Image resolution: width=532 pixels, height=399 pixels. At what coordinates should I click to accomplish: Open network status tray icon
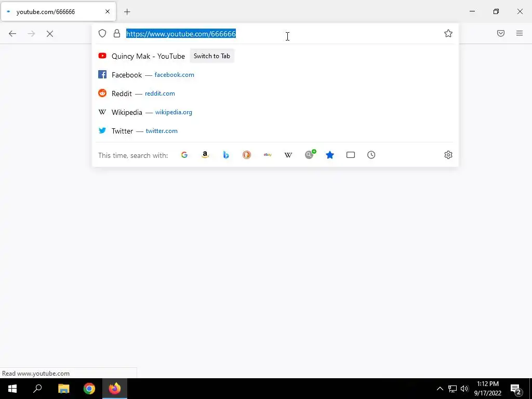pyautogui.click(x=453, y=389)
